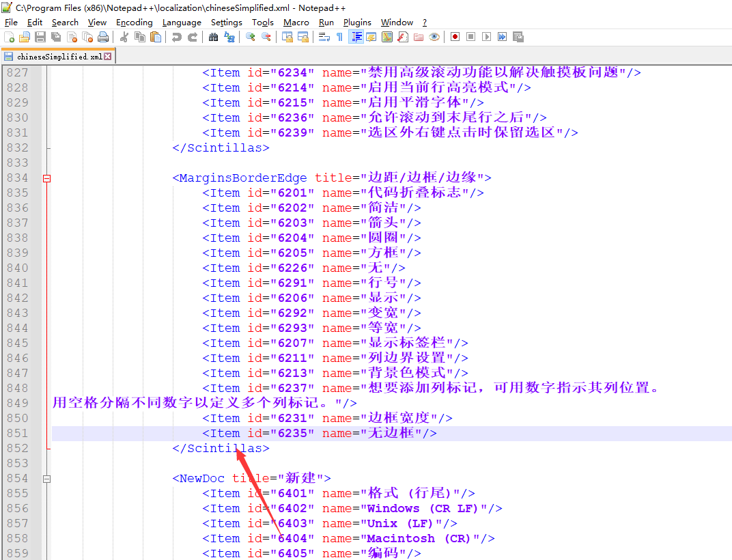Open Find with binoculars icon
Image resolution: width=732 pixels, height=560 pixels.
(213, 38)
